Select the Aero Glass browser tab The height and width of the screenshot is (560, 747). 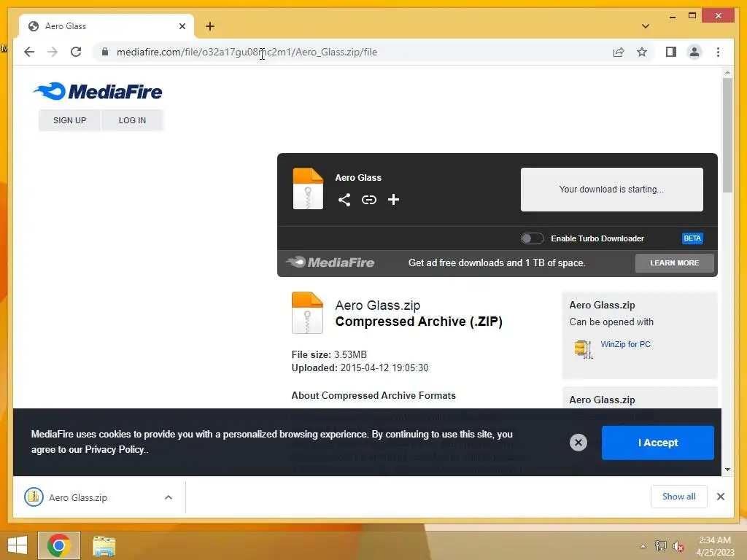107,26
